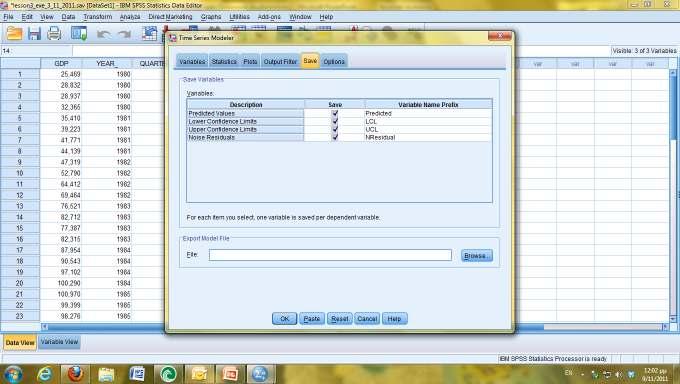Click OK in Time Series Modeler
The height and width of the screenshot is (384, 680).
click(284, 318)
